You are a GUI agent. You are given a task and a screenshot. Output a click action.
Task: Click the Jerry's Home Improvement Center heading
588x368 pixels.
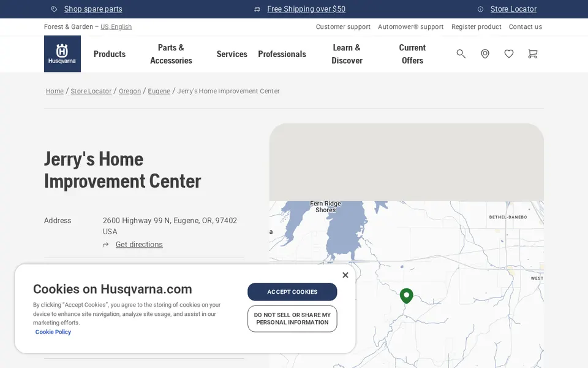tap(123, 170)
